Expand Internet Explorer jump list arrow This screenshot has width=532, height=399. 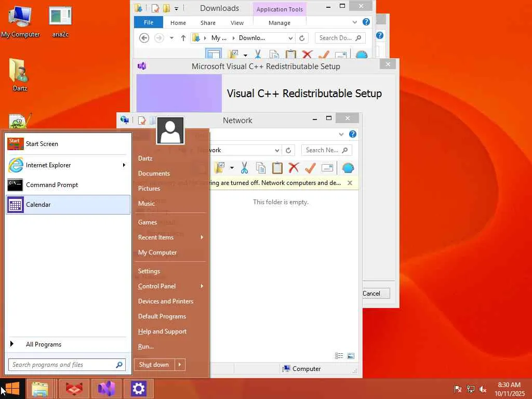click(124, 165)
